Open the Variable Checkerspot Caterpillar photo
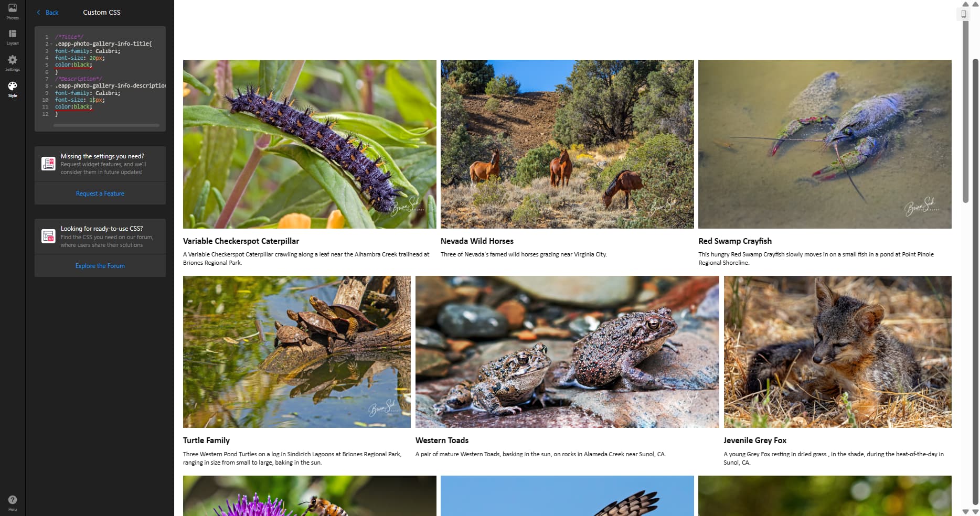The width and height of the screenshot is (980, 516). tap(310, 144)
